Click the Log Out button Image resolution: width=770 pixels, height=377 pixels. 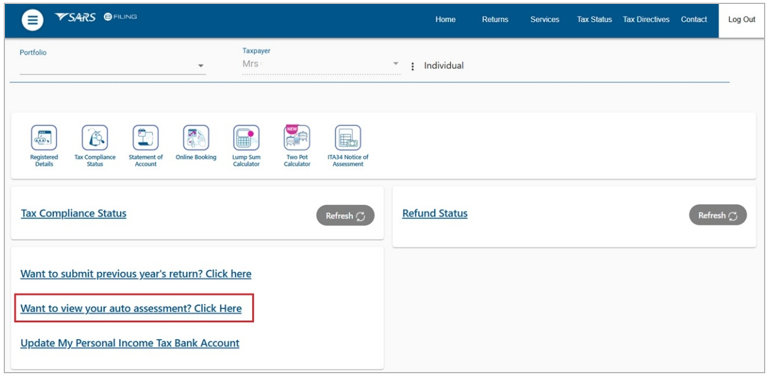coord(742,20)
